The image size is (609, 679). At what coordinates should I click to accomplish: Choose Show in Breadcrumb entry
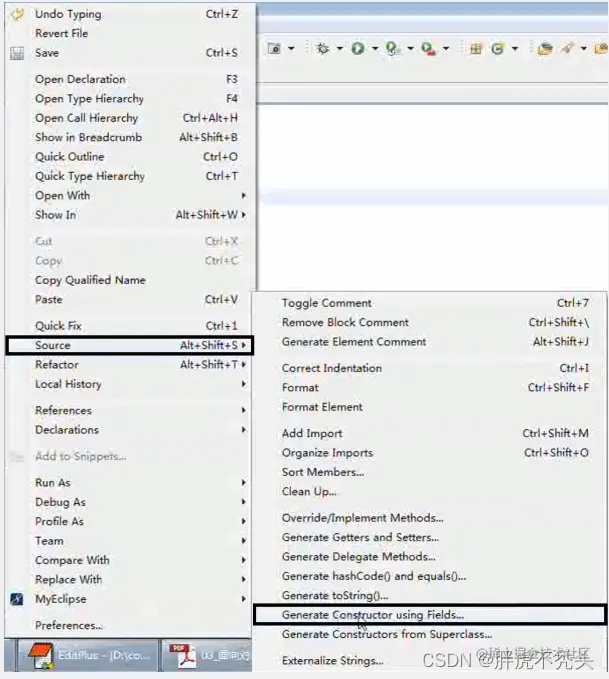pos(130,137)
